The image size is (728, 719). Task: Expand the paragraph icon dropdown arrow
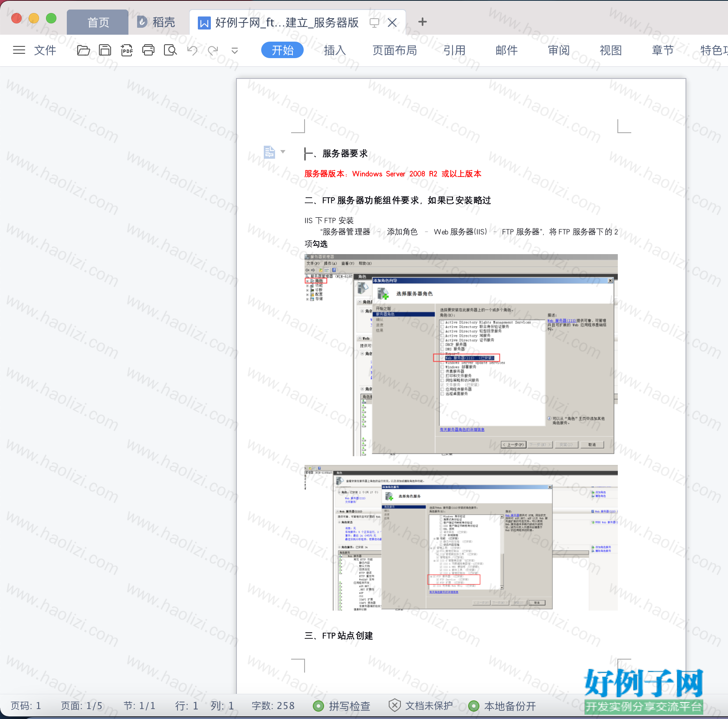[283, 152]
